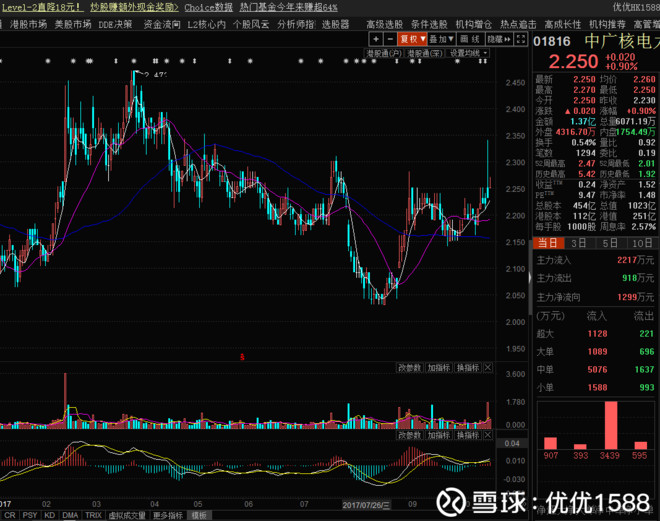Click the 历史最高 value 5.42
This screenshot has width=660, height=521.
coord(586,174)
